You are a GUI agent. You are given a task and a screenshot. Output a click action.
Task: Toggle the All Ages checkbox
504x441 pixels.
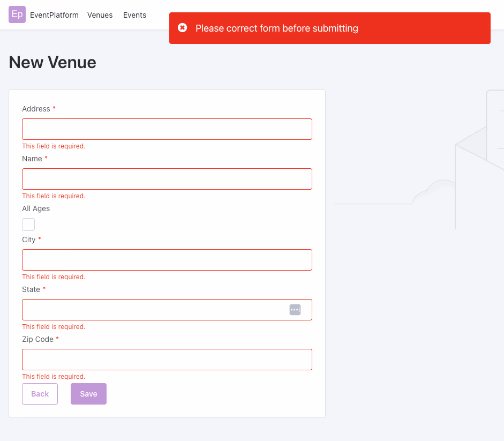click(28, 225)
